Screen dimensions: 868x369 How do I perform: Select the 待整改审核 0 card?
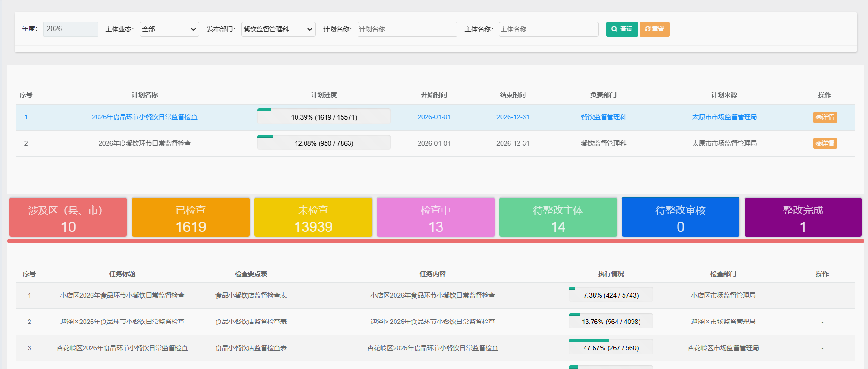pos(680,217)
